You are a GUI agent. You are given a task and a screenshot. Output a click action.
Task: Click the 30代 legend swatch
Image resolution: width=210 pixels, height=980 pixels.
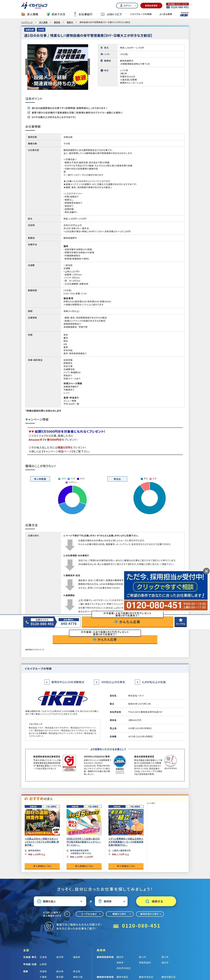click(x=69, y=479)
